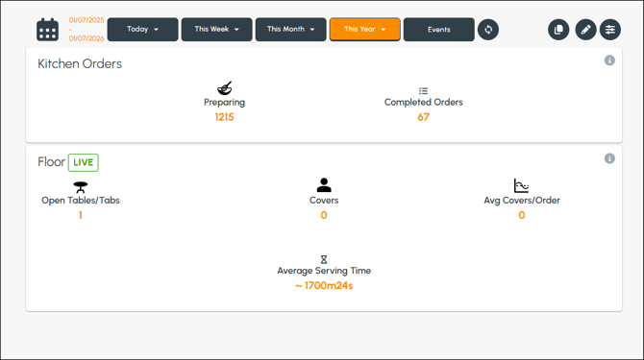
Task: Click the Avg Covers/Order label
Action: coord(522,201)
